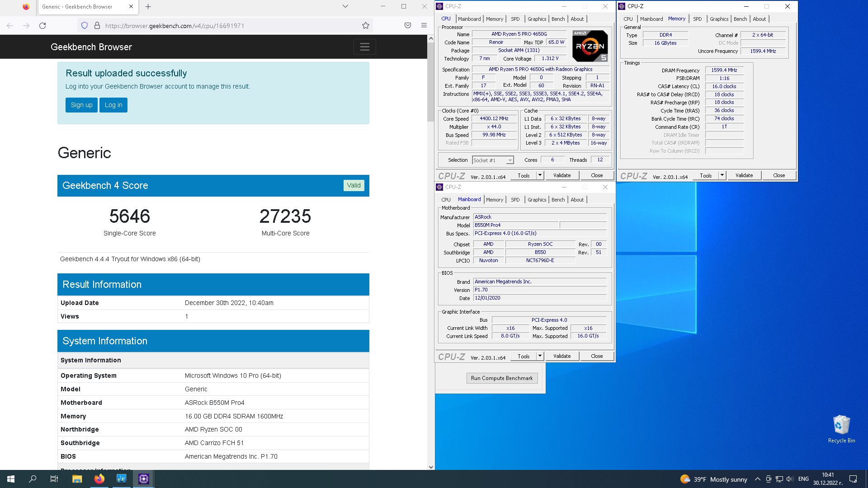
Task: Expand Tools dropdown arrow in Memory window
Action: coord(722,175)
